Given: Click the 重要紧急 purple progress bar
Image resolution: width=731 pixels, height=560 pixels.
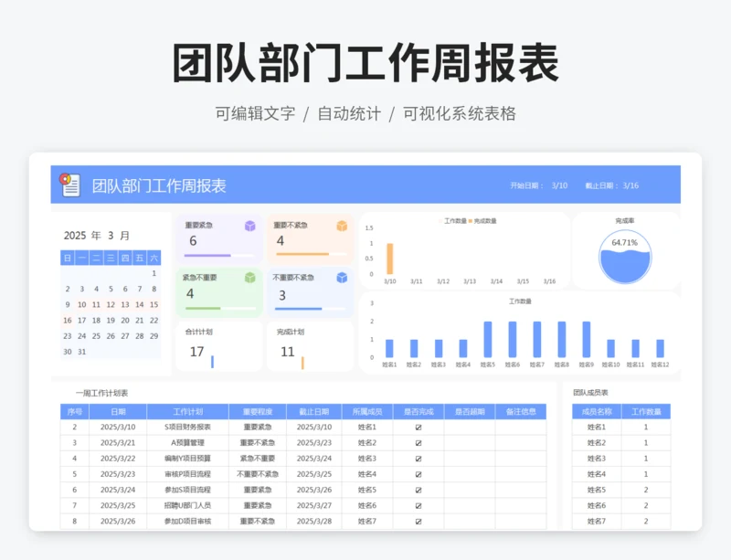Looking at the screenshot, I should click(x=219, y=256).
